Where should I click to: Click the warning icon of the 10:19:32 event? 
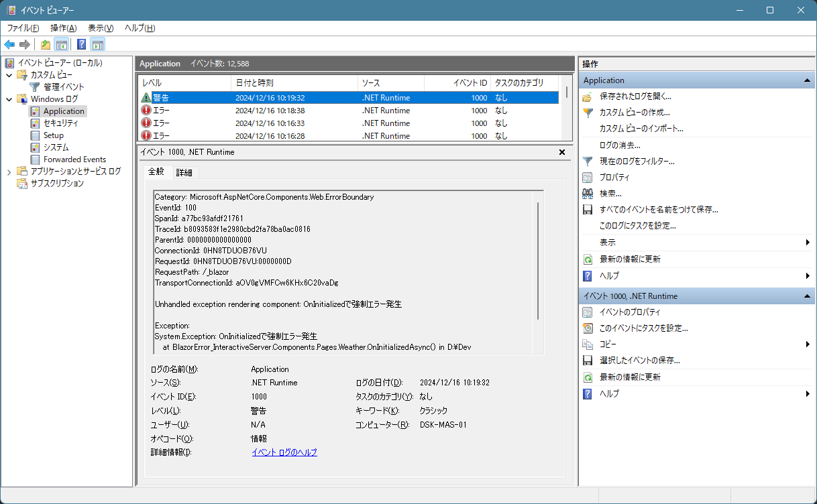[146, 98]
